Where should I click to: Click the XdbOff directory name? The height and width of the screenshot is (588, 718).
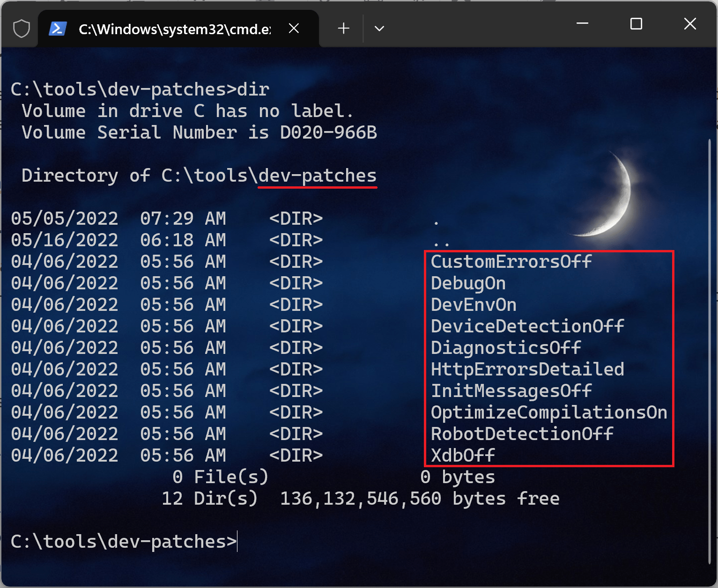point(463,456)
